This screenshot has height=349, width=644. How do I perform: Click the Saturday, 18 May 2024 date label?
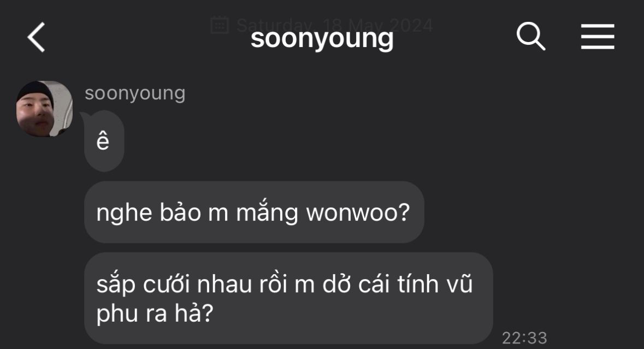tap(334, 26)
